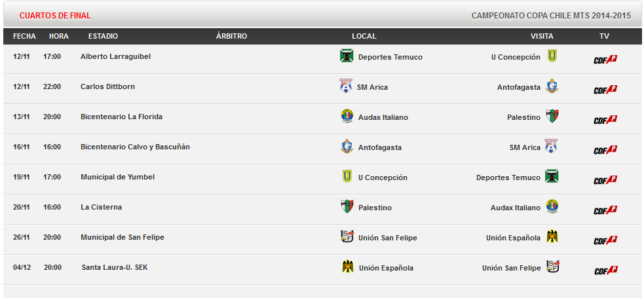Click the Municipal de Yumbel match row

tap(322, 179)
